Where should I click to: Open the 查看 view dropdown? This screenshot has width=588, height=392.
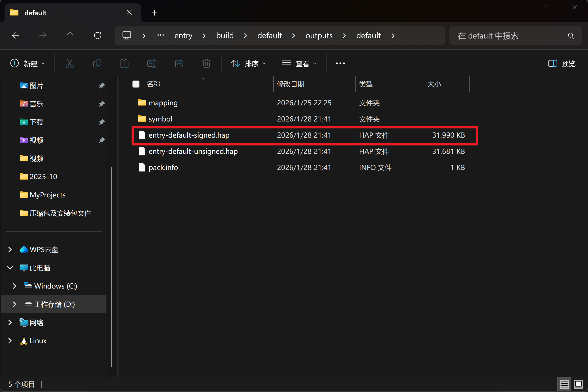click(x=299, y=64)
